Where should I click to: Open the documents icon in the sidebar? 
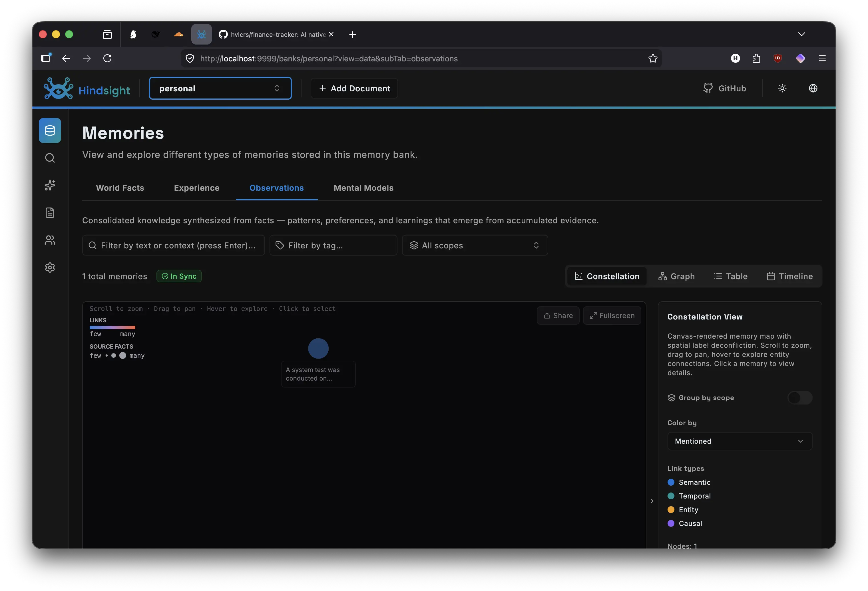(x=50, y=213)
